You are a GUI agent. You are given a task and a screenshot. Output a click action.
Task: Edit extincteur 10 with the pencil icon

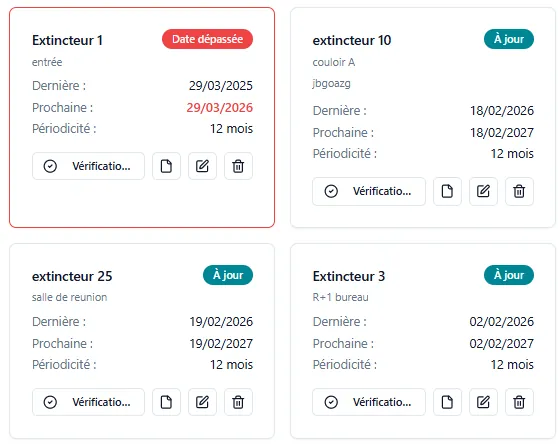[483, 191]
